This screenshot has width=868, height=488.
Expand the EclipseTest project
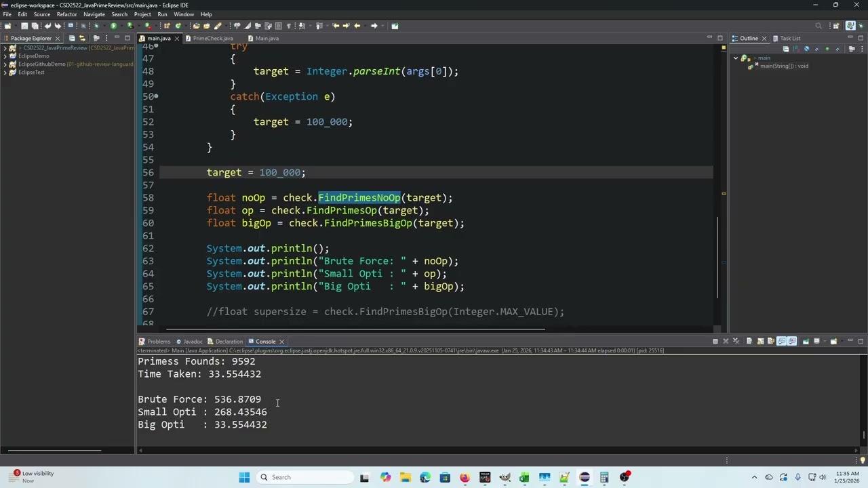tap(5, 73)
